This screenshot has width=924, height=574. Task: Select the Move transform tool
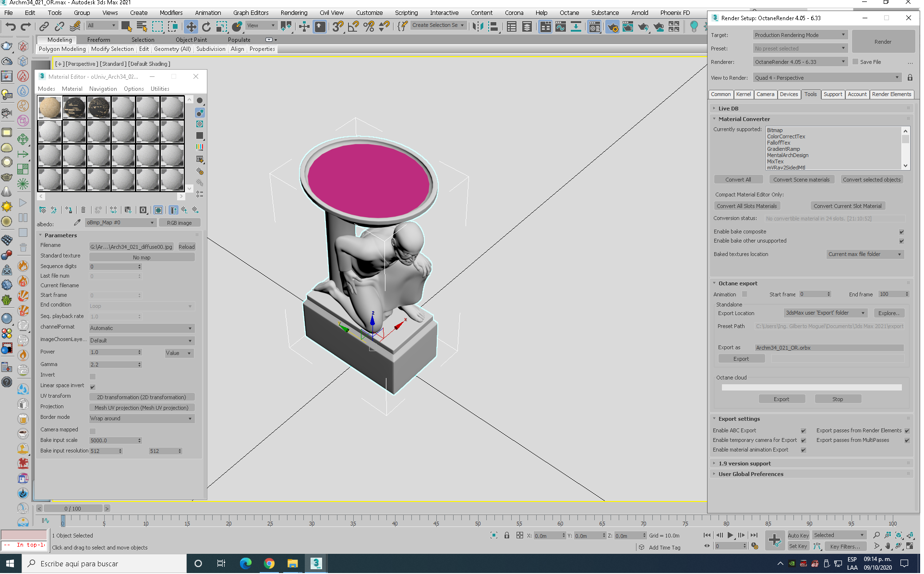click(x=191, y=26)
